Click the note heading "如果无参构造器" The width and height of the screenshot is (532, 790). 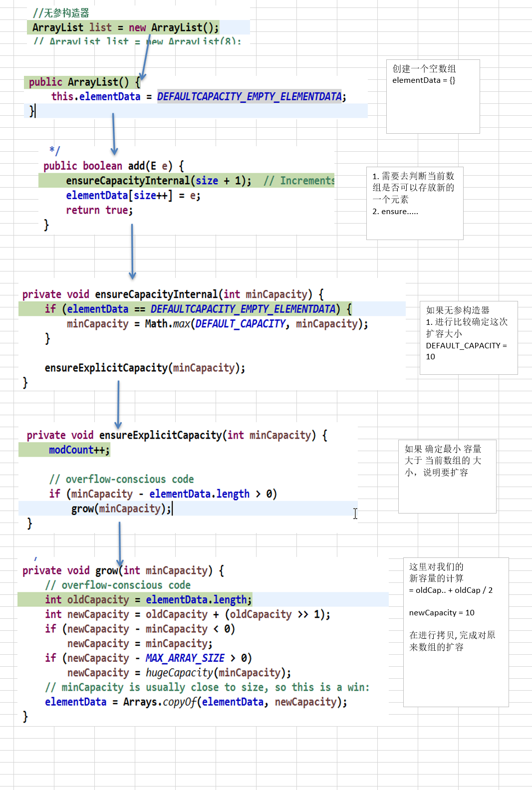pos(458,310)
